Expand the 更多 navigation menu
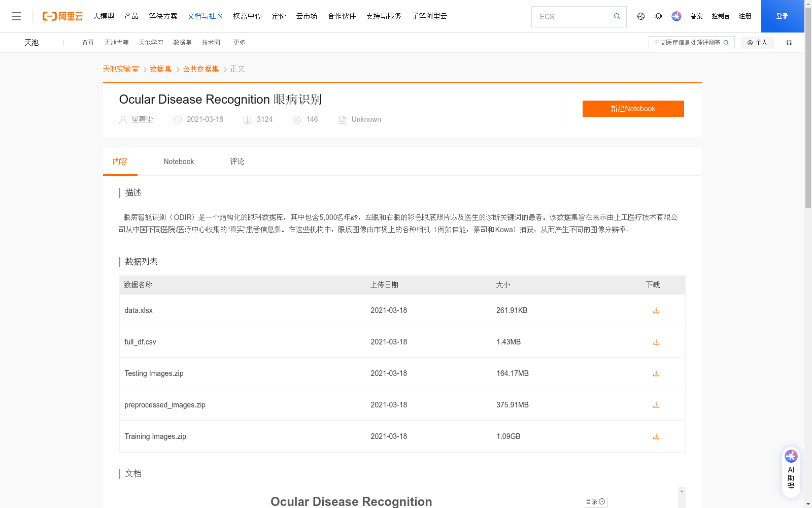 (x=239, y=43)
